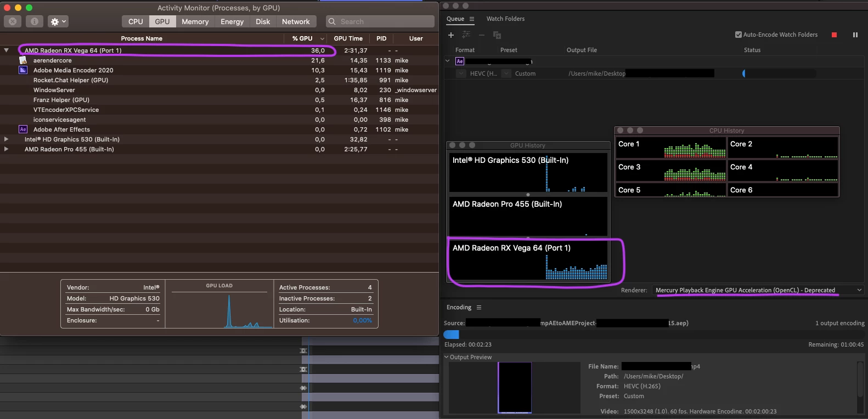Click the Adobe After Effects process icon
The height and width of the screenshot is (419, 868).
(23, 129)
